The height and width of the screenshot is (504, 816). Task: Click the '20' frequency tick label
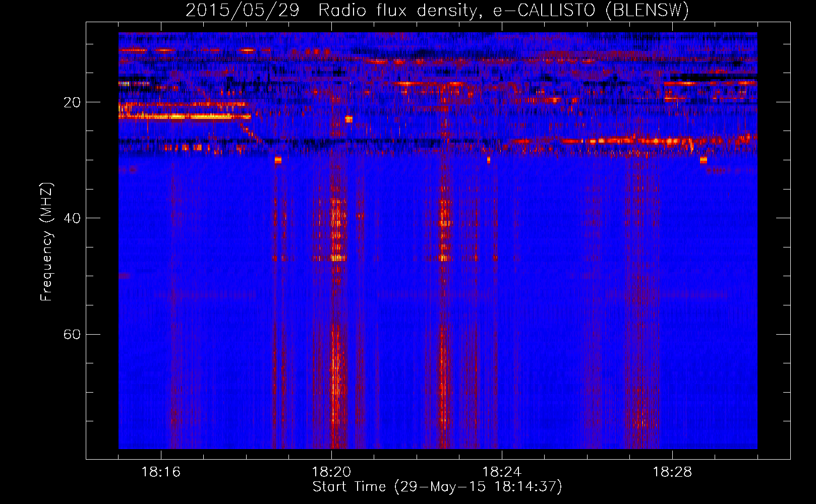(72, 102)
